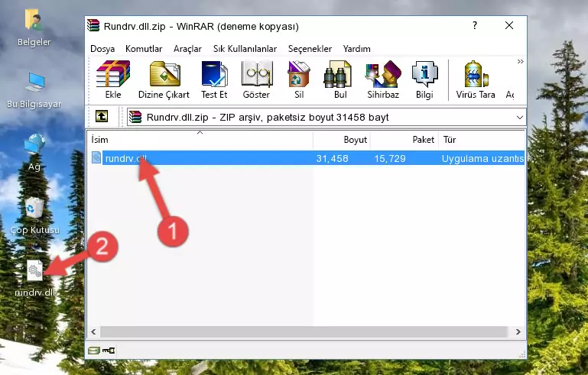Go up one folder level
The height and width of the screenshot is (375, 588).
pos(102,117)
